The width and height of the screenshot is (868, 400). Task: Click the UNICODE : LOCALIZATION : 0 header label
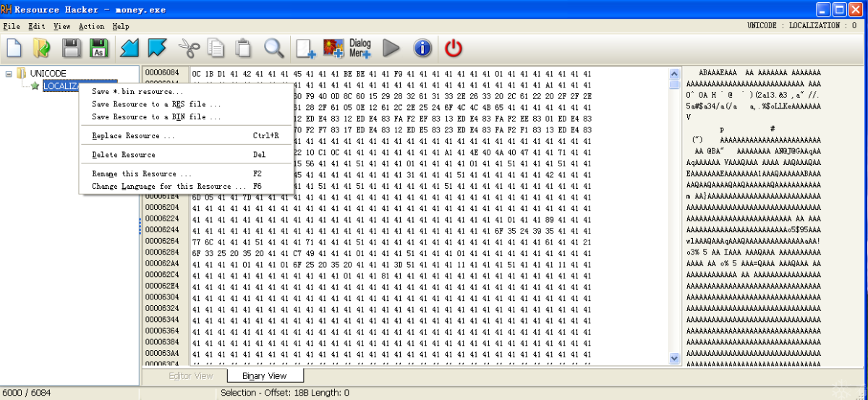802,26
